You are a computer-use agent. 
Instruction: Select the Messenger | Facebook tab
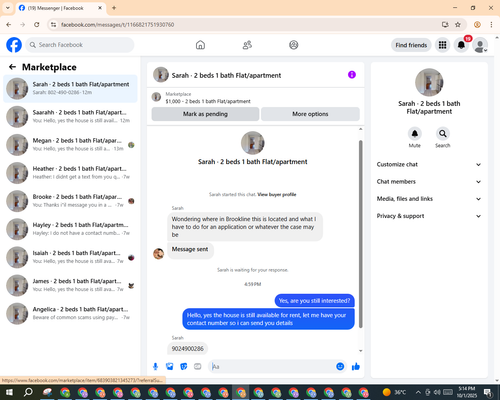tap(61, 8)
